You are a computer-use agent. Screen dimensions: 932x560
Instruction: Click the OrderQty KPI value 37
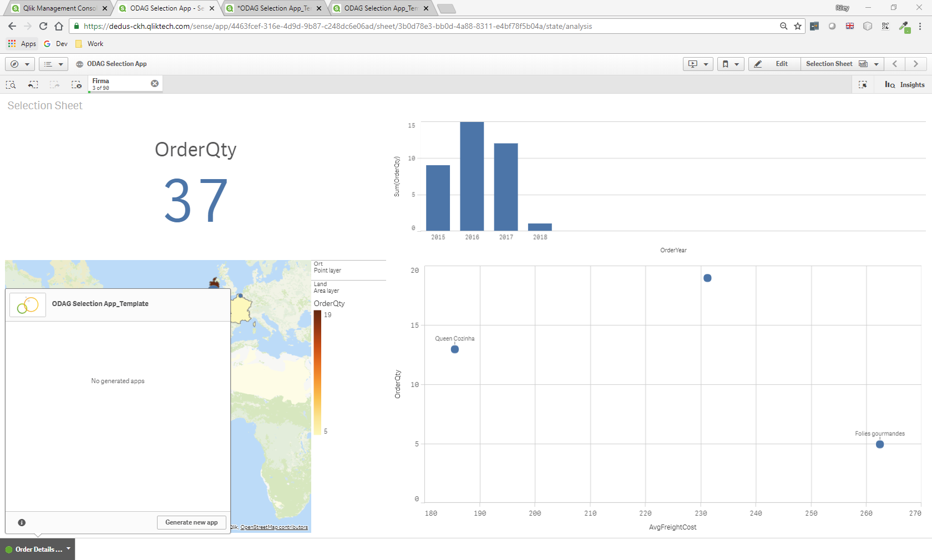(x=196, y=200)
